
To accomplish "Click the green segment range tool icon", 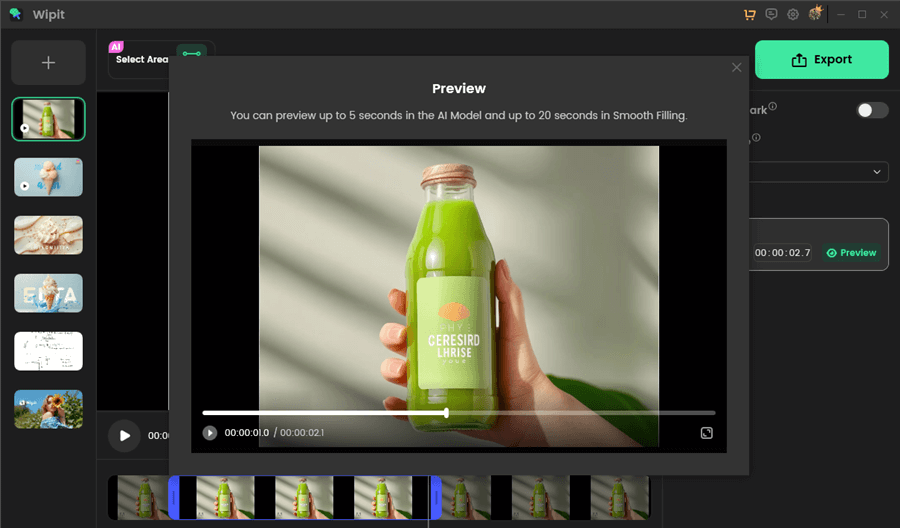I will click(x=192, y=53).
